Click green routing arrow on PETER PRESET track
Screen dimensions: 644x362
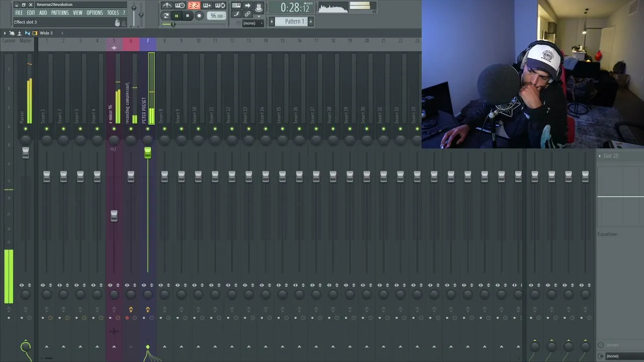click(148, 347)
